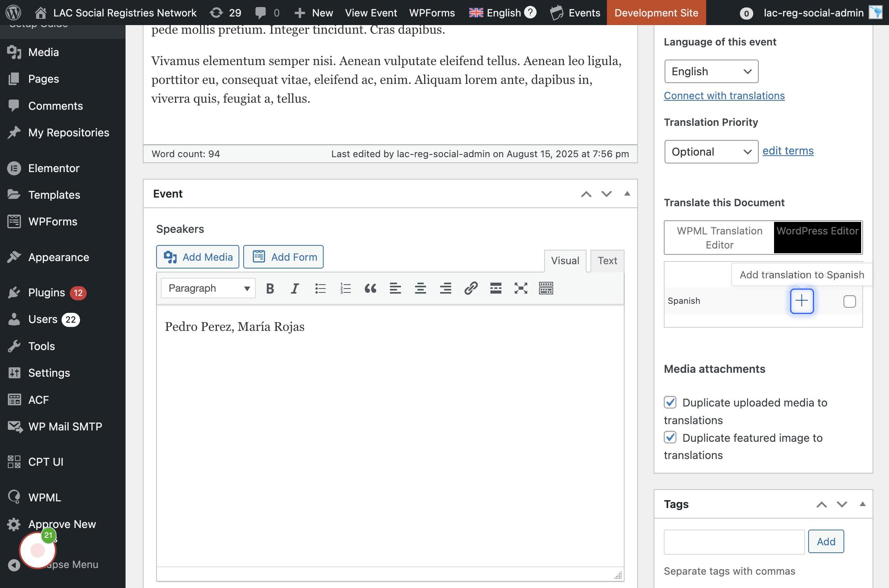Check the Spanish translation checkbox
This screenshot has width=889, height=588.
coord(849,301)
